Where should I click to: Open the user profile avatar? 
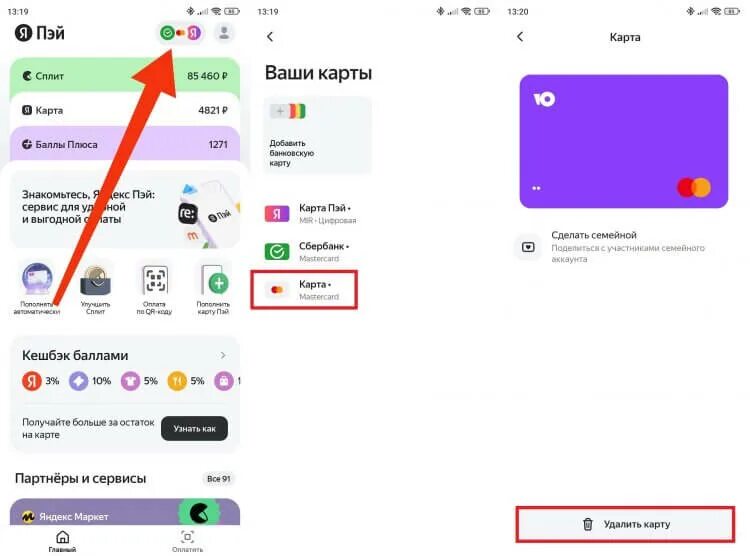click(223, 33)
